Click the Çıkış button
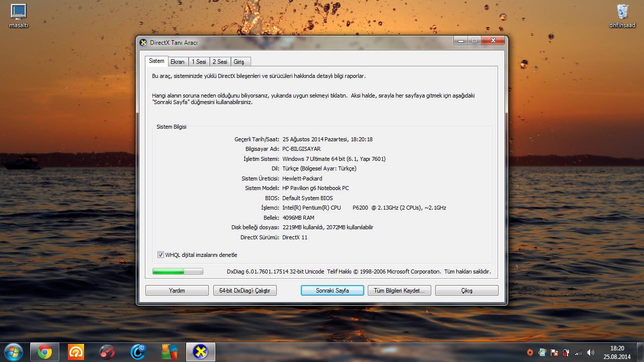The width and height of the screenshot is (644, 362). coord(467,291)
